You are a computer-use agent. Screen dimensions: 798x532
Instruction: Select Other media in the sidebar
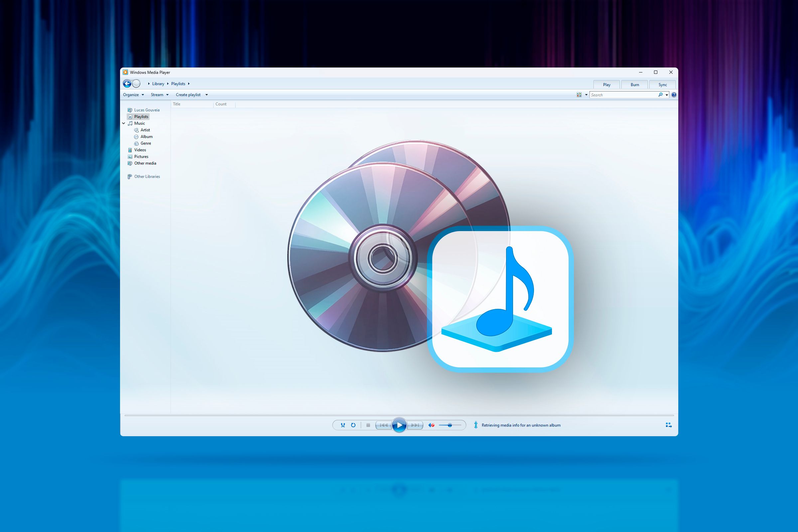point(145,163)
